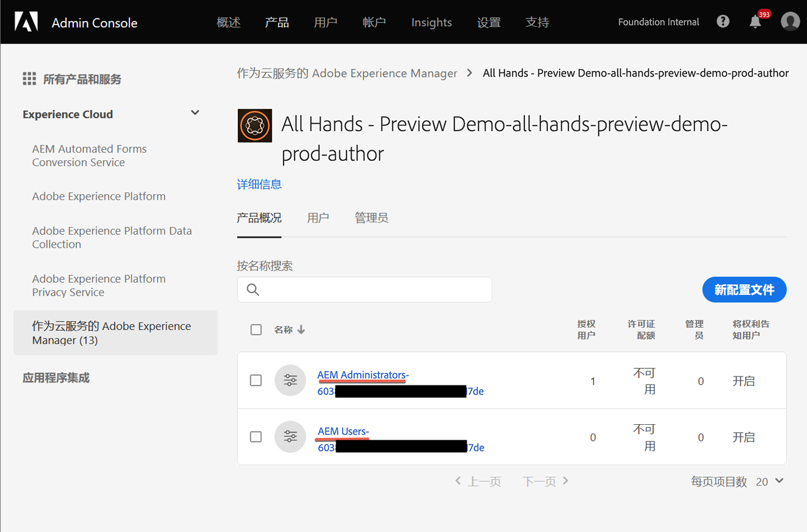Click the AEM Administrators profile icon
807x532 pixels.
pos(290,380)
